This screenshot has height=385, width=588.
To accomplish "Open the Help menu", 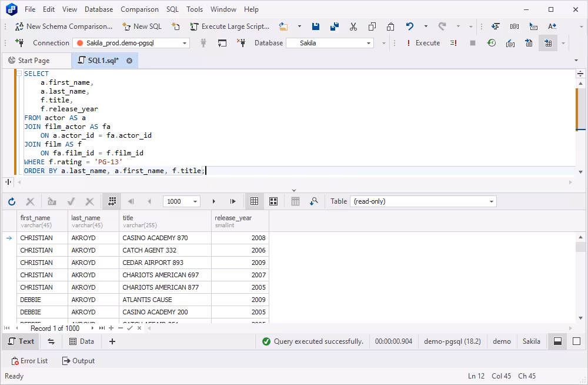I will 251,9.
